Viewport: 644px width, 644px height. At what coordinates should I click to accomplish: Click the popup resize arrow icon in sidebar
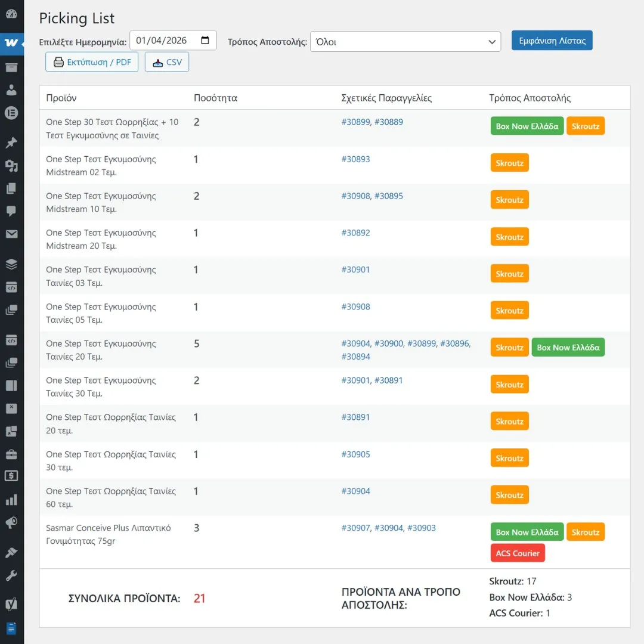(x=11, y=431)
